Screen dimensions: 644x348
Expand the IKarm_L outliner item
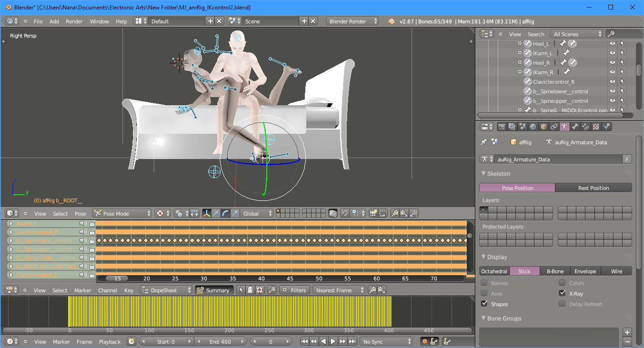pyautogui.click(x=520, y=53)
